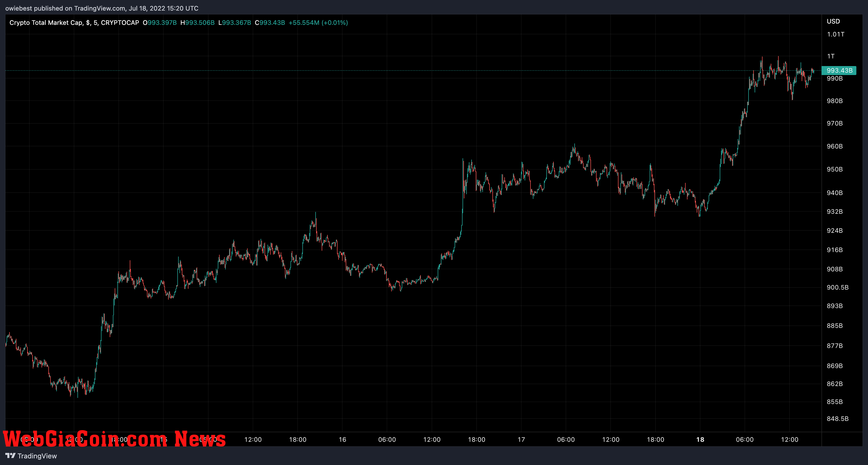Click the open value O993.397B
The height and width of the screenshot is (465, 868).
pyautogui.click(x=160, y=22)
